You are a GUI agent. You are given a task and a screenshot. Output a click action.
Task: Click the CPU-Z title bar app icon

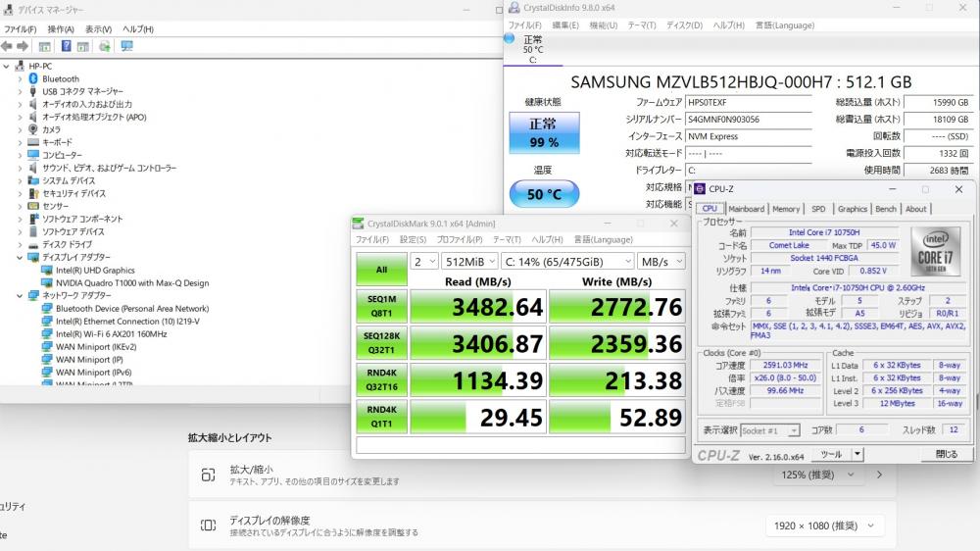(700, 189)
